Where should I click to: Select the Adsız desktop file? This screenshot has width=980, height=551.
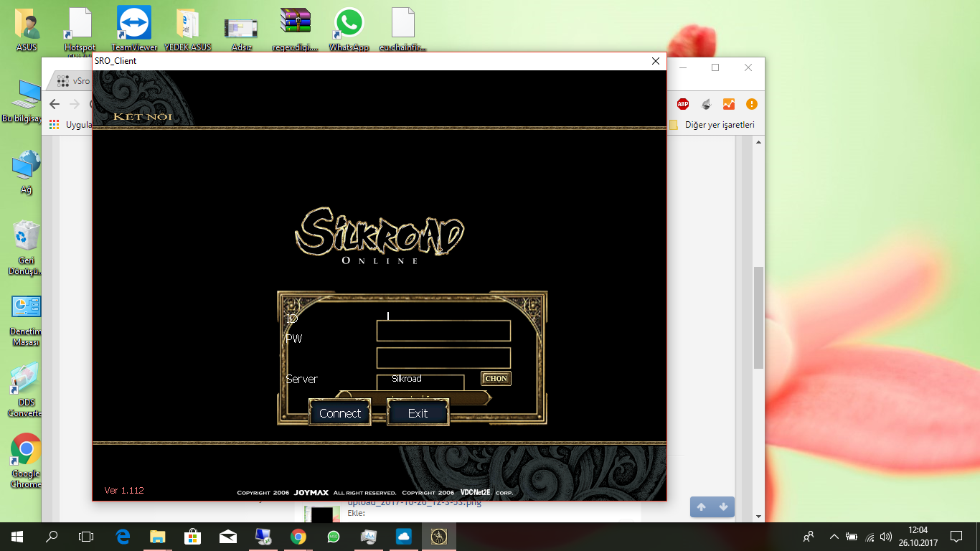click(x=241, y=34)
